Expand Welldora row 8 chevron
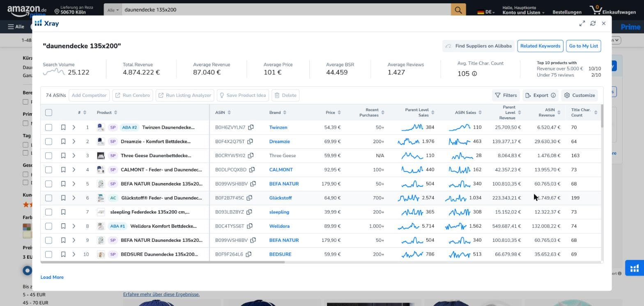 (x=74, y=226)
